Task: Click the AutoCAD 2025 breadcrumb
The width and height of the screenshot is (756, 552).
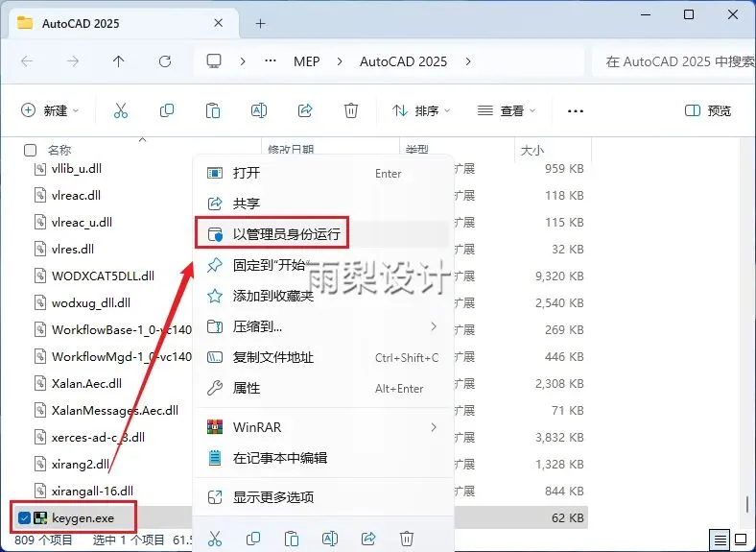Action: [403, 61]
